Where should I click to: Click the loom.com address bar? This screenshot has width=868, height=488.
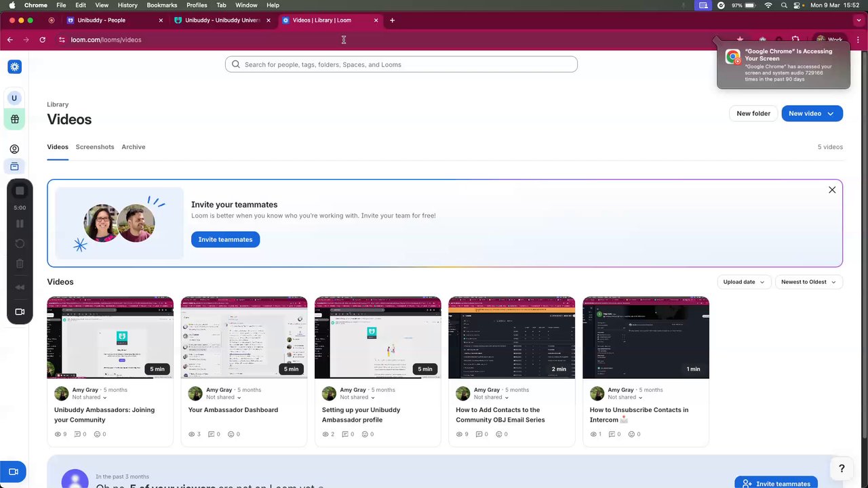[x=380, y=40]
